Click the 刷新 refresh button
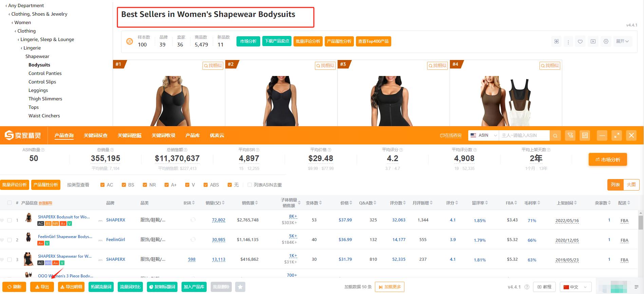644x294 pixels. click(x=14, y=287)
